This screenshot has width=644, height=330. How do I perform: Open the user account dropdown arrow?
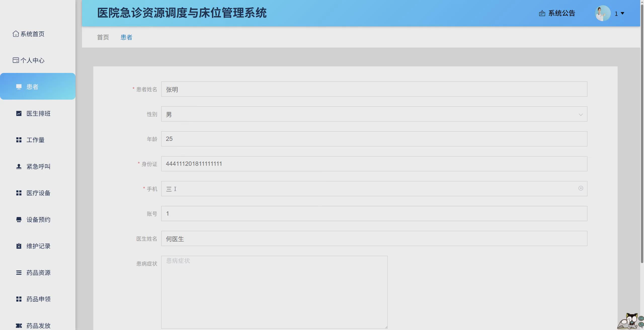coord(623,13)
